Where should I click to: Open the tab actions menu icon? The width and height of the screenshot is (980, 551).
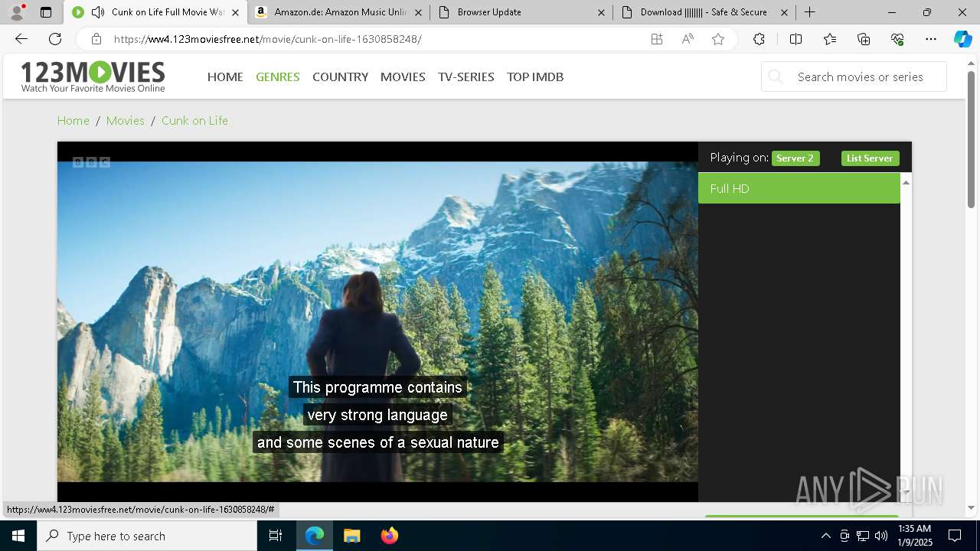46,12
